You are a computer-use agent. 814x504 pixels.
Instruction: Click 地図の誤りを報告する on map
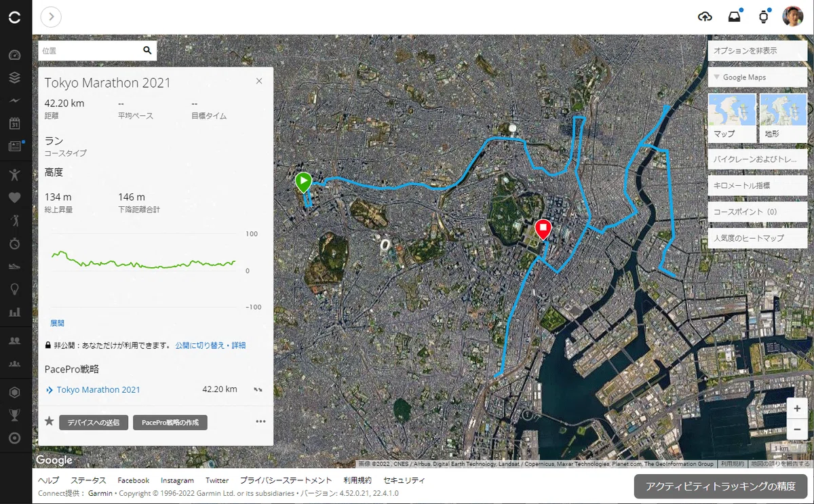click(x=779, y=465)
